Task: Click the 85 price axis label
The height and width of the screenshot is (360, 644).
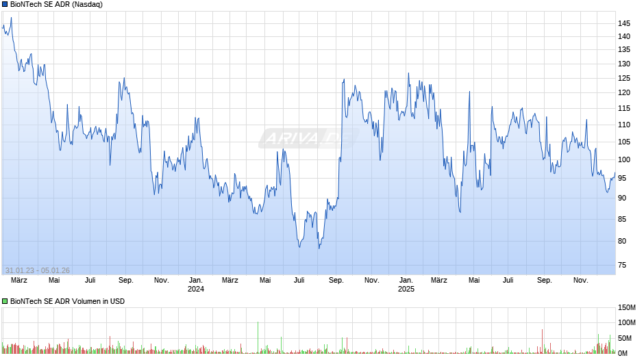Action: [x=622, y=219]
